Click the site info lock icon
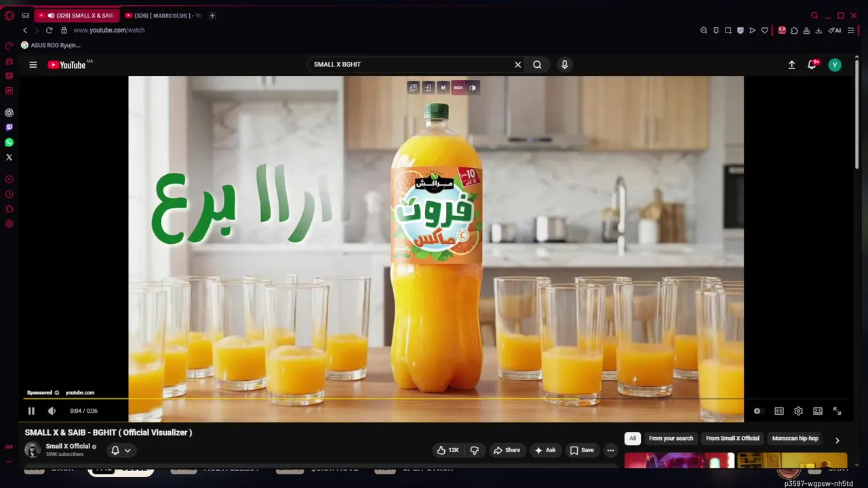Viewport: 868px width, 488px height. tap(64, 30)
